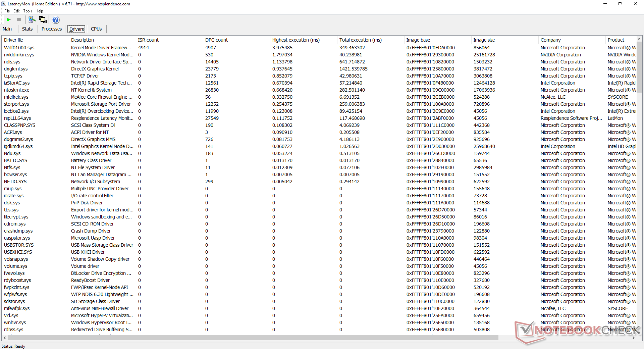Screen dimensions: 644x349
Task: Click the Battery Class Driver description
Action: [x=91, y=160]
